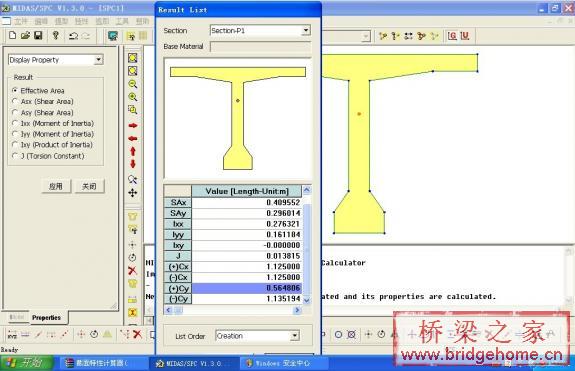Screen dimensions: 575x371
Task: Switch to the Properties tab
Action: [46, 317]
